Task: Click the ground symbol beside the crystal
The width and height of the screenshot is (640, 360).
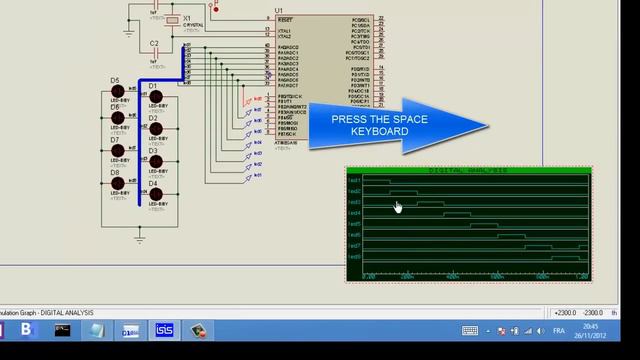Action: coord(129,33)
